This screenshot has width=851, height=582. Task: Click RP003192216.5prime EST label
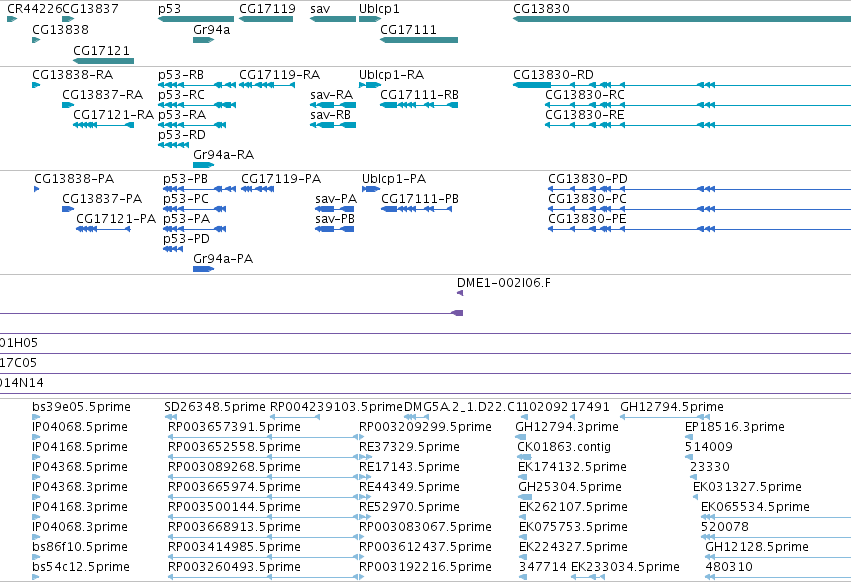pos(426,567)
